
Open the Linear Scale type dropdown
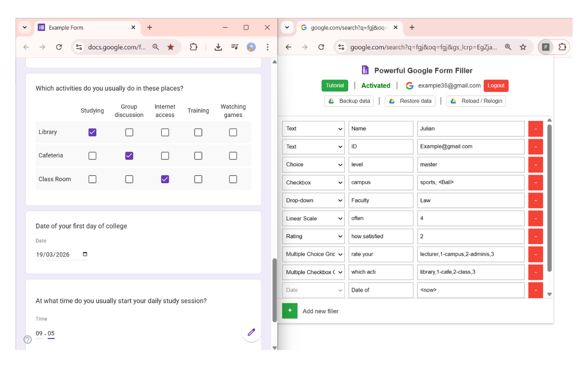pyautogui.click(x=314, y=218)
